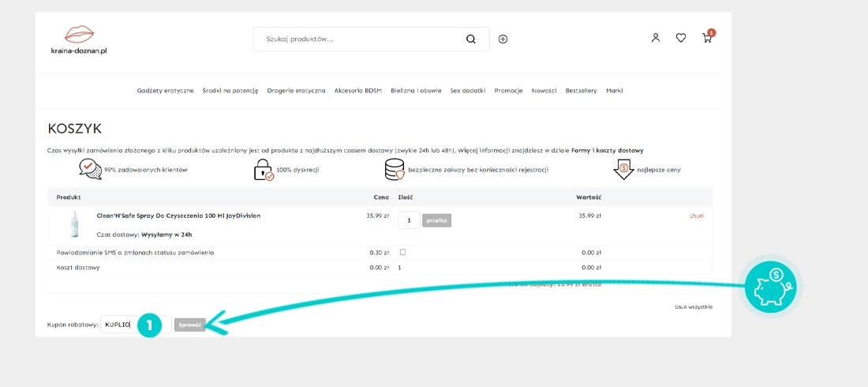Click the product quantity input field
The width and height of the screenshot is (868, 387).
(409, 221)
